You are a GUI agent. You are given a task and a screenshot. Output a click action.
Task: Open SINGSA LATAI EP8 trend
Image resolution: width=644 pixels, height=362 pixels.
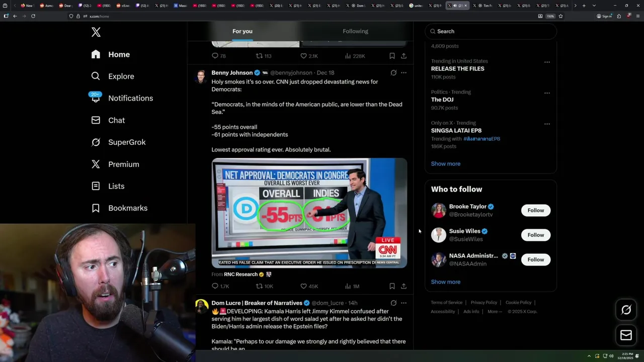pyautogui.click(x=456, y=131)
